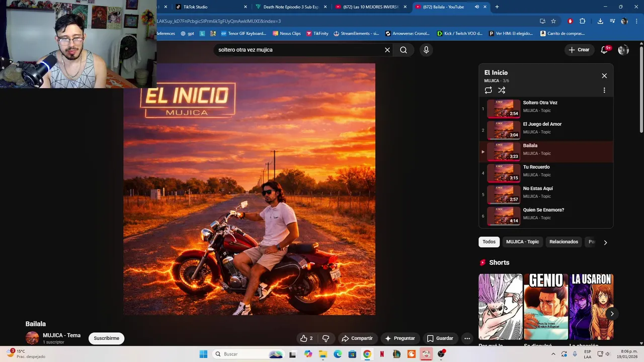Open MUJICA channel avatar
The width and height of the screenshot is (644, 362).
[32, 338]
